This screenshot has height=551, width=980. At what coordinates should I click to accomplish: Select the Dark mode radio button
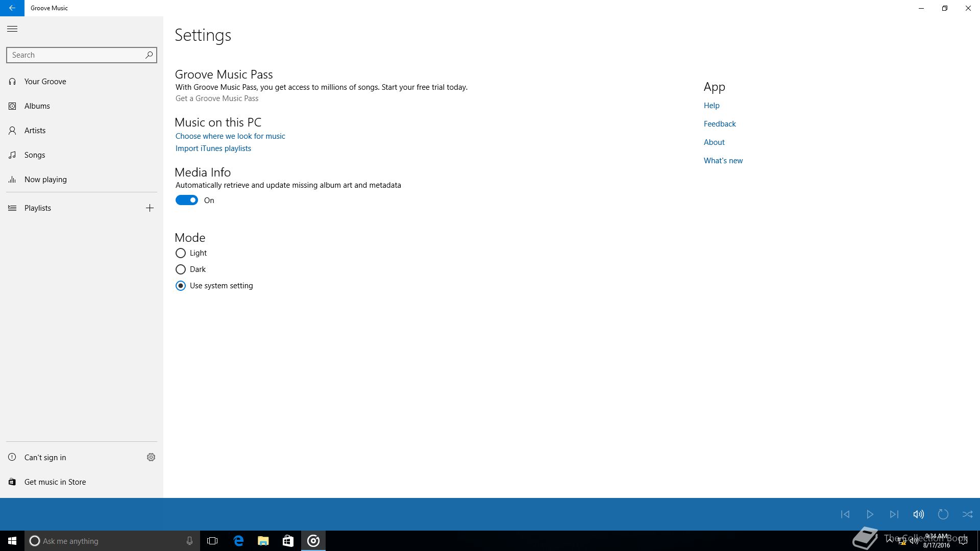coord(181,269)
